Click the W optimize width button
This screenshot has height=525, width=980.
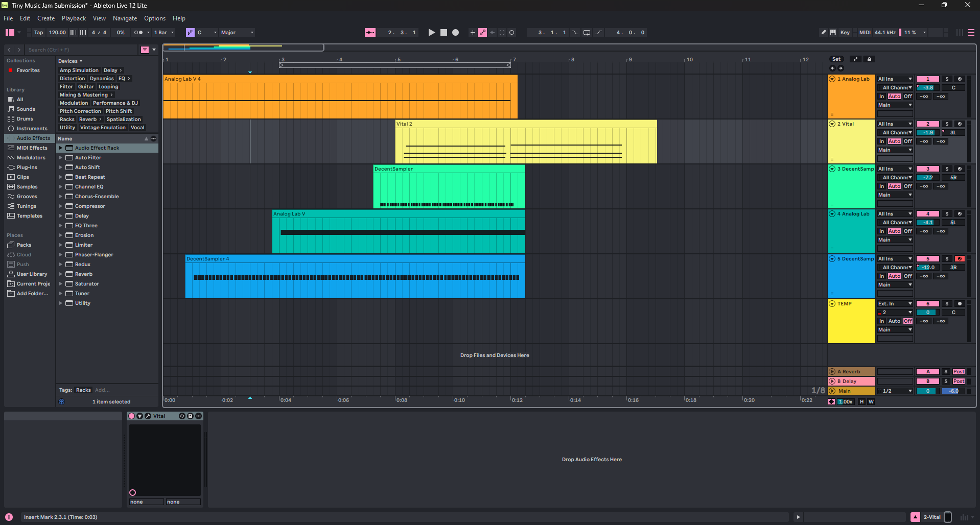[x=871, y=402]
